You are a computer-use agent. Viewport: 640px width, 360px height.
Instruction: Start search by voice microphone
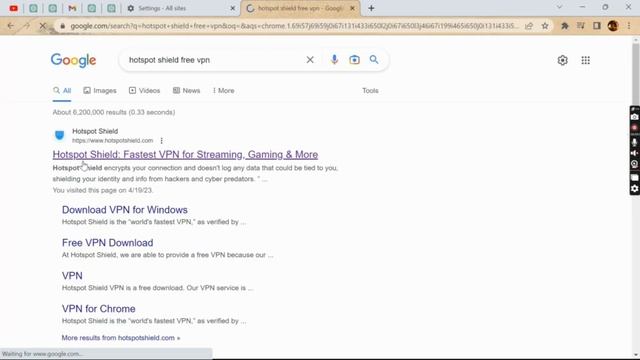pyautogui.click(x=334, y=60)
